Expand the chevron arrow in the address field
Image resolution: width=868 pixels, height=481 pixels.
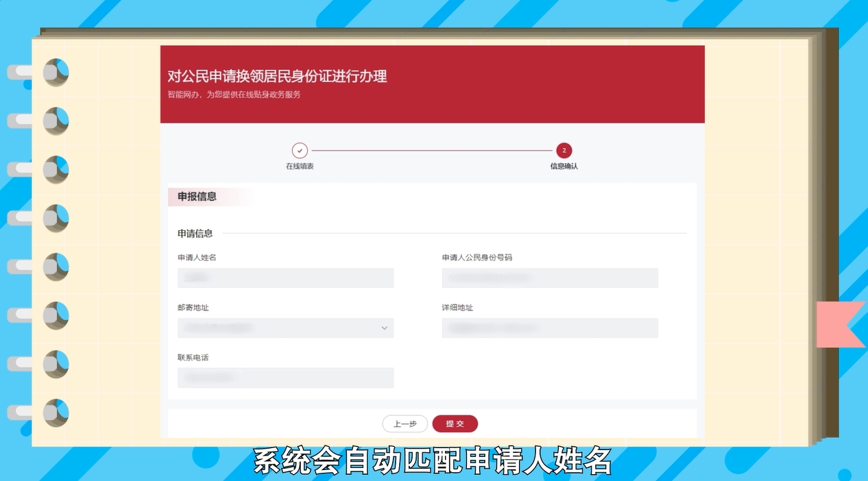pyautogui.click(x=384, y=328)
